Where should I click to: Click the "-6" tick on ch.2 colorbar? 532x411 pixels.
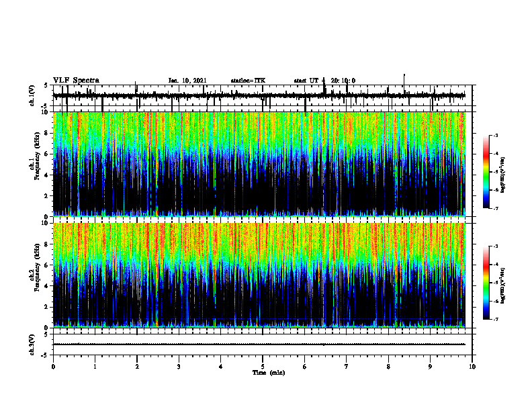click(x=496, y=301)
